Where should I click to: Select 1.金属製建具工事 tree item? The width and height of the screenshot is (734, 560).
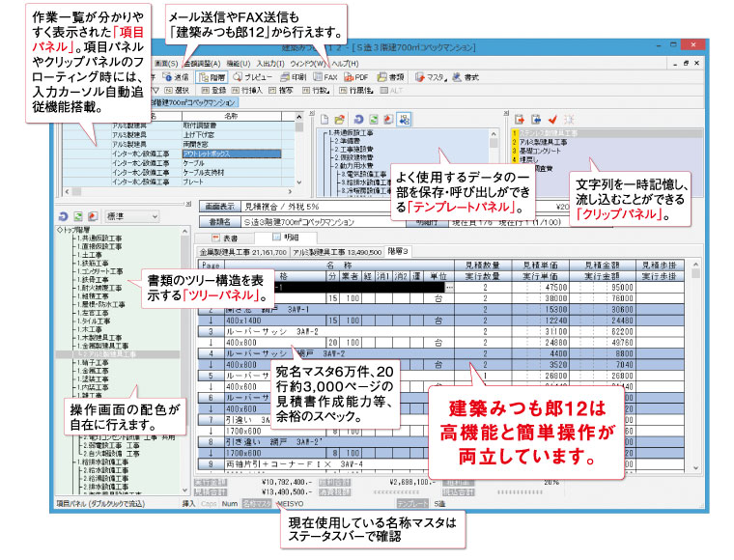click(x=102, y=347)
